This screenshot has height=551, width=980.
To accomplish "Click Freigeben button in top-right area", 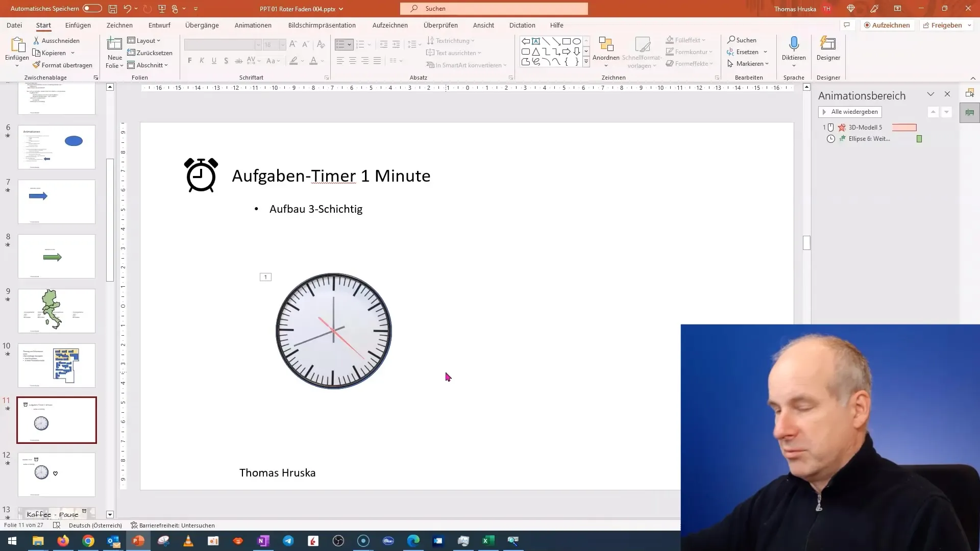I will click(946, 25).
